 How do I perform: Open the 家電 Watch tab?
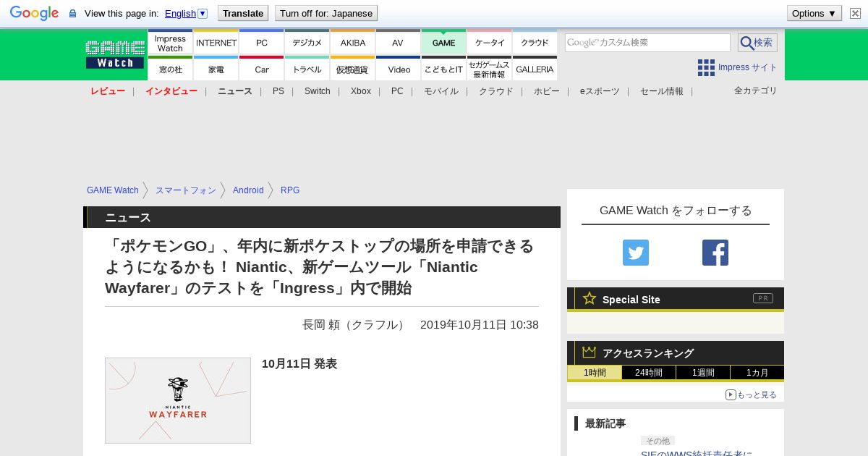216,68
